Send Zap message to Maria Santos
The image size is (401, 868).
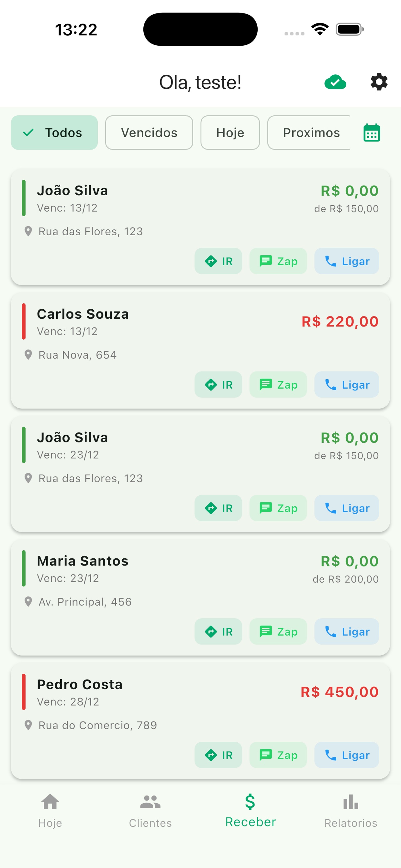278,631
